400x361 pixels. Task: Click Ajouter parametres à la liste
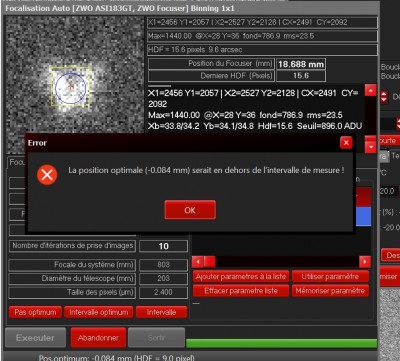coord(241,276)
